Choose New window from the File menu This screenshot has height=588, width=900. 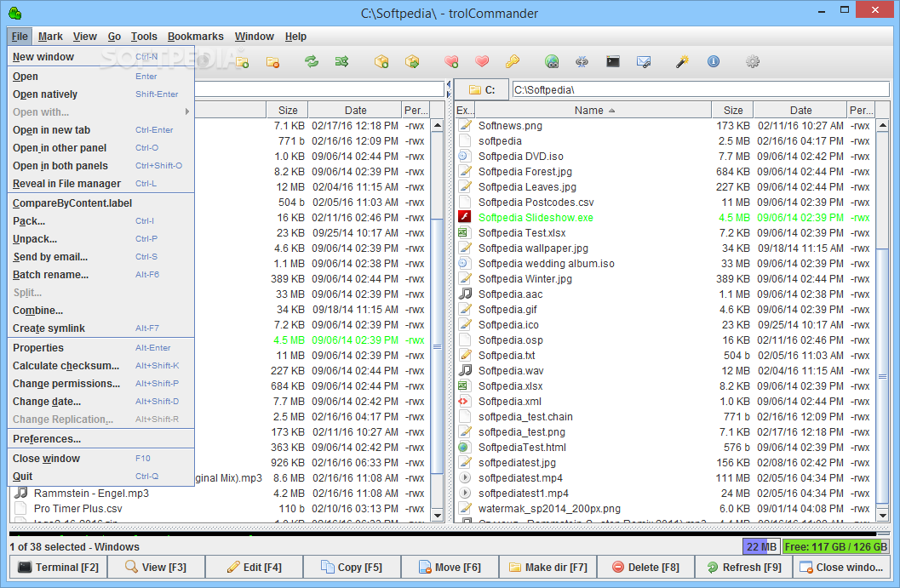pyautogui.click(x=101, y=57)
